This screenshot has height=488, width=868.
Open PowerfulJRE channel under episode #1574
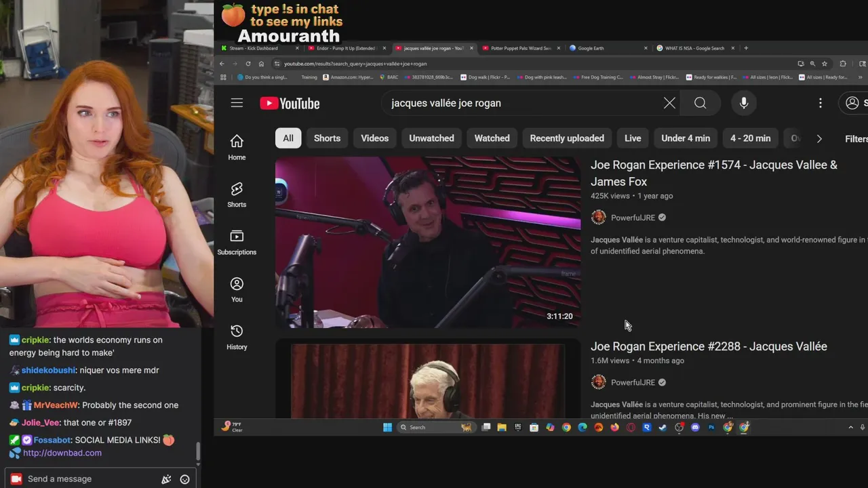633,218
